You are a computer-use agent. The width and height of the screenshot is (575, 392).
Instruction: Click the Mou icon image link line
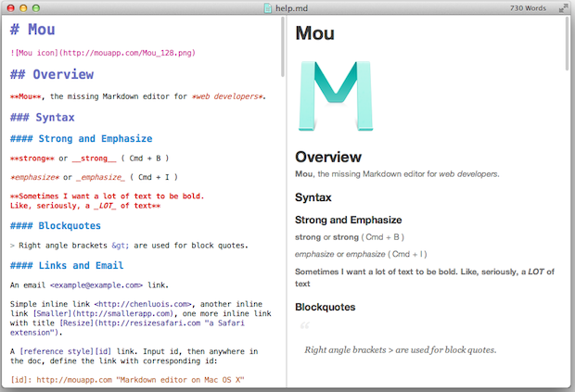(103, 53)
